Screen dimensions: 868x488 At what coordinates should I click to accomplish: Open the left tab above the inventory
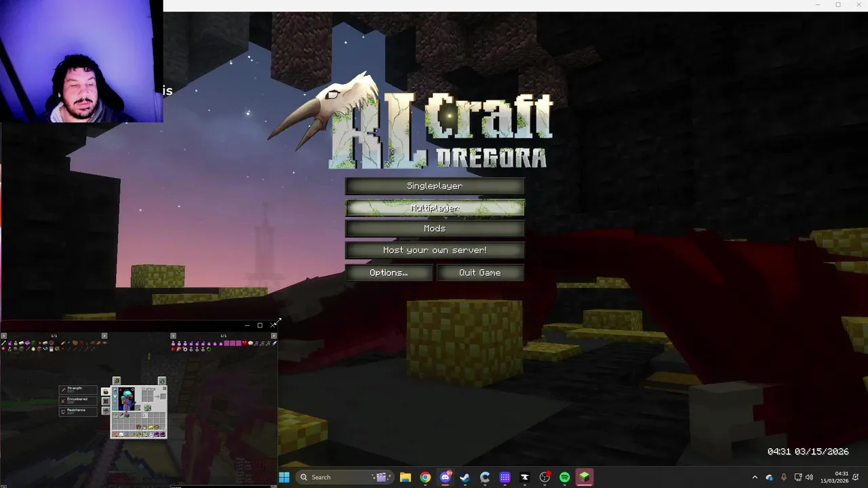117,382
